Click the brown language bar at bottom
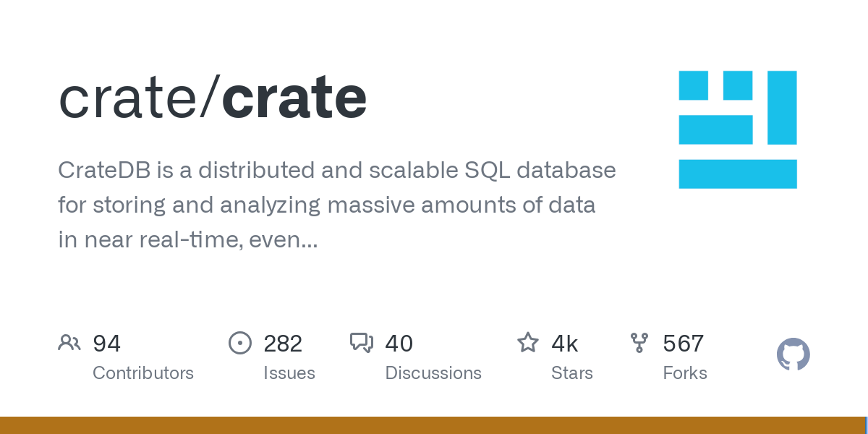 433,425
